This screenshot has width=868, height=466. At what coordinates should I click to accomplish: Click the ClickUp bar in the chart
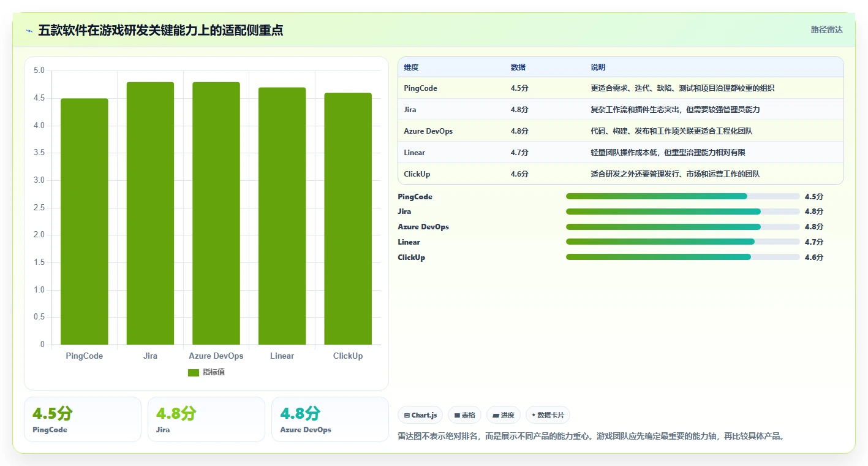[x=348, y=219]
